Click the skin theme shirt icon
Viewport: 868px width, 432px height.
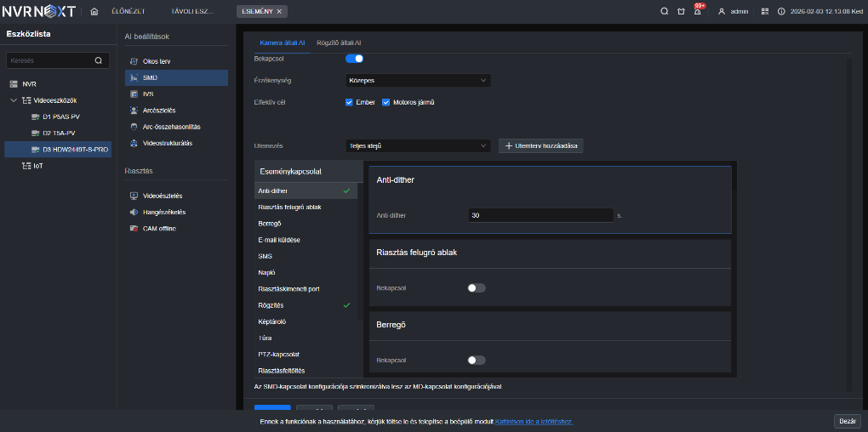(681, 11)
